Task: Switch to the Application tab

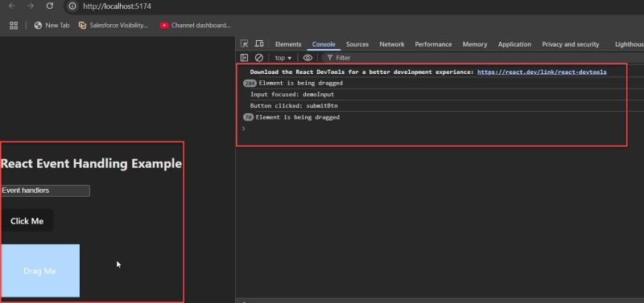Action: [x=514, y=44]
